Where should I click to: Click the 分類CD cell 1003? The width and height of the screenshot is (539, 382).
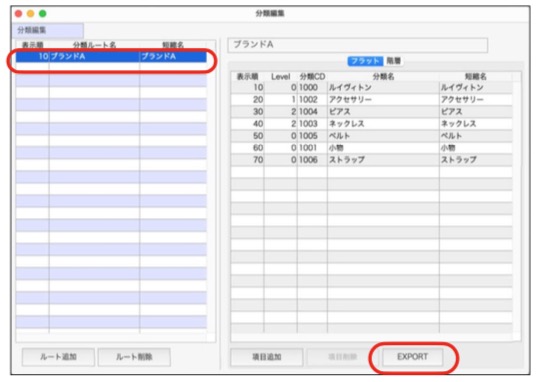click(x=312, y=123)
